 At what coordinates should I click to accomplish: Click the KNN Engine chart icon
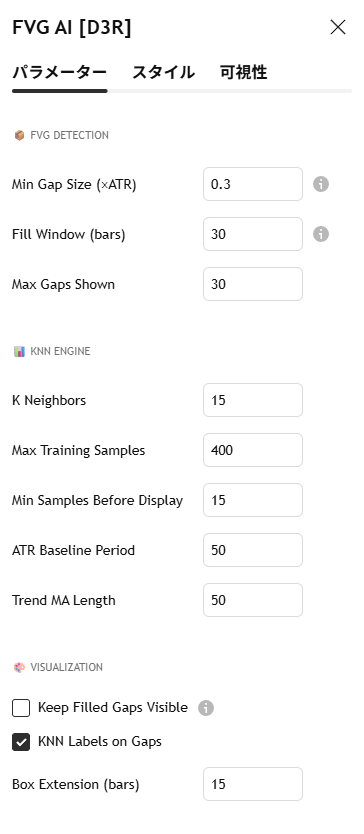20,352
